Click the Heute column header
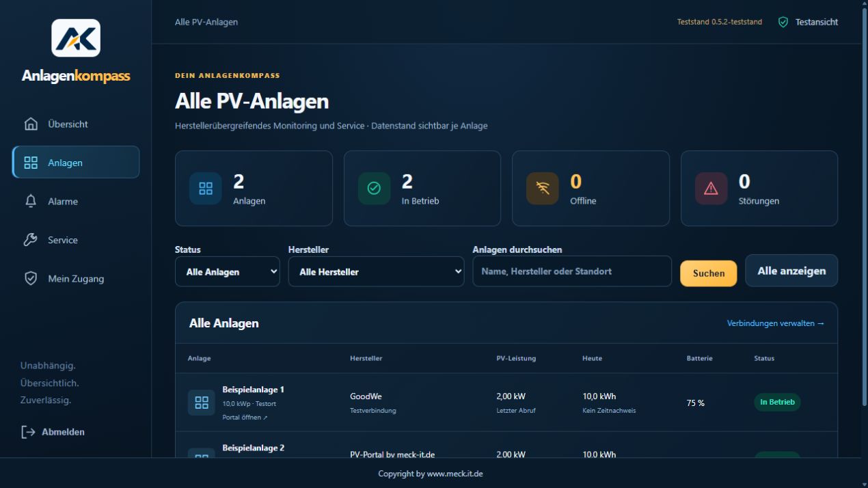The width and height of the screenshot is (868, 488). (x=592, y=358)
